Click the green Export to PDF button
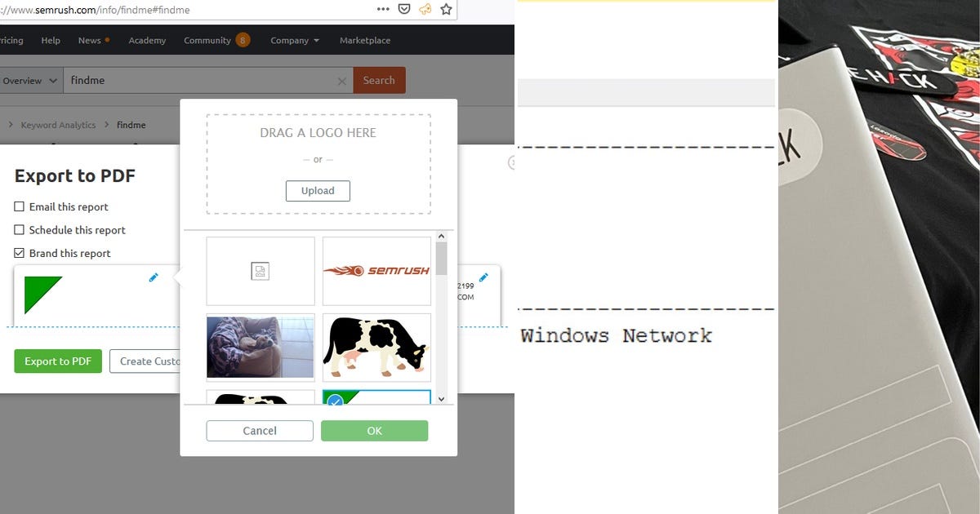Screen dimensions: 980x514 58,361
